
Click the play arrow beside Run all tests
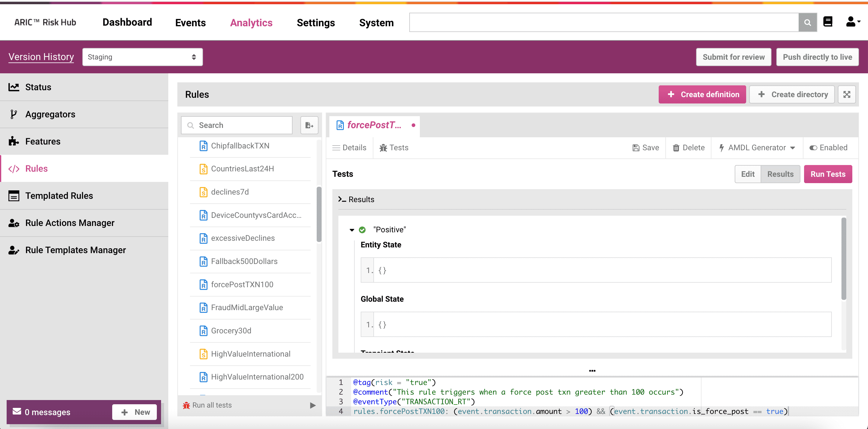click(x=313, y=405)
